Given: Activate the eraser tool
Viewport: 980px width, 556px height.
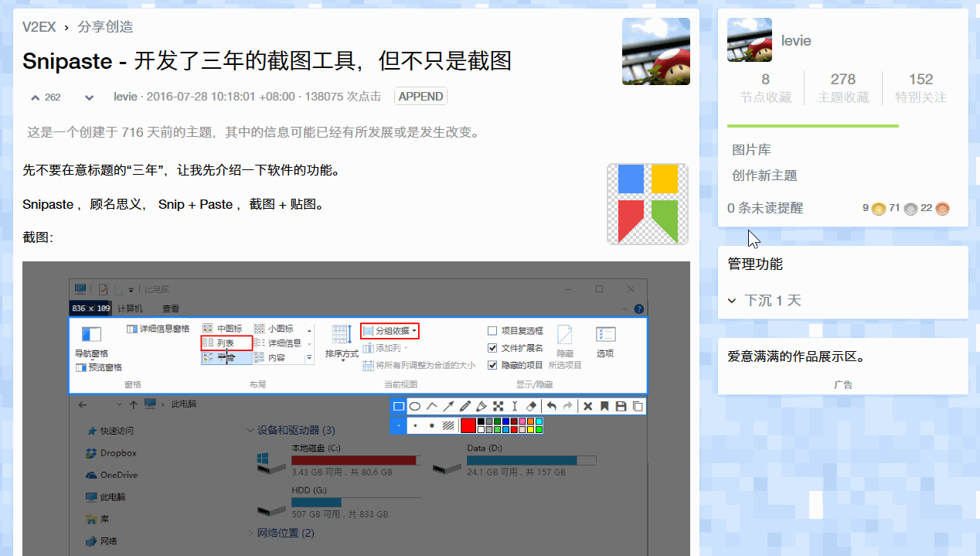Looking at the screenshot, I should pyautogui.click(x=531, y=407).
